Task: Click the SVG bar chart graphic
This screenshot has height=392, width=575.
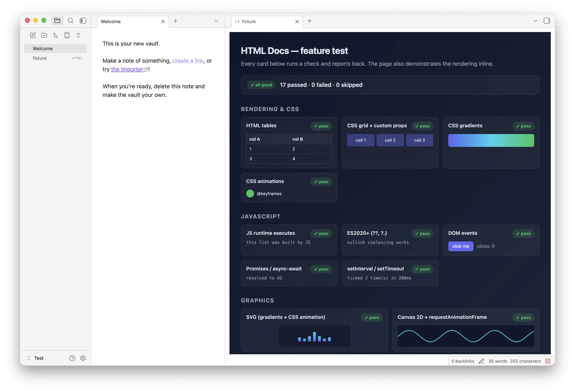Action: (x=314, y=336)
